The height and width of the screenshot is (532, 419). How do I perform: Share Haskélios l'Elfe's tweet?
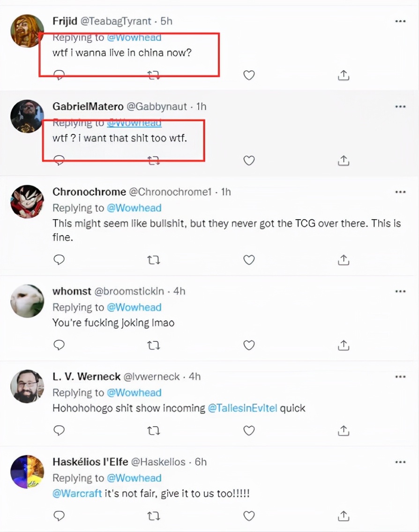(x=344, y=516)
